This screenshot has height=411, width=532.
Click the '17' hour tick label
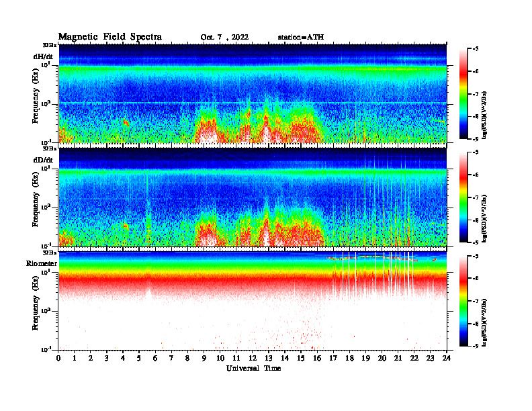334,359
